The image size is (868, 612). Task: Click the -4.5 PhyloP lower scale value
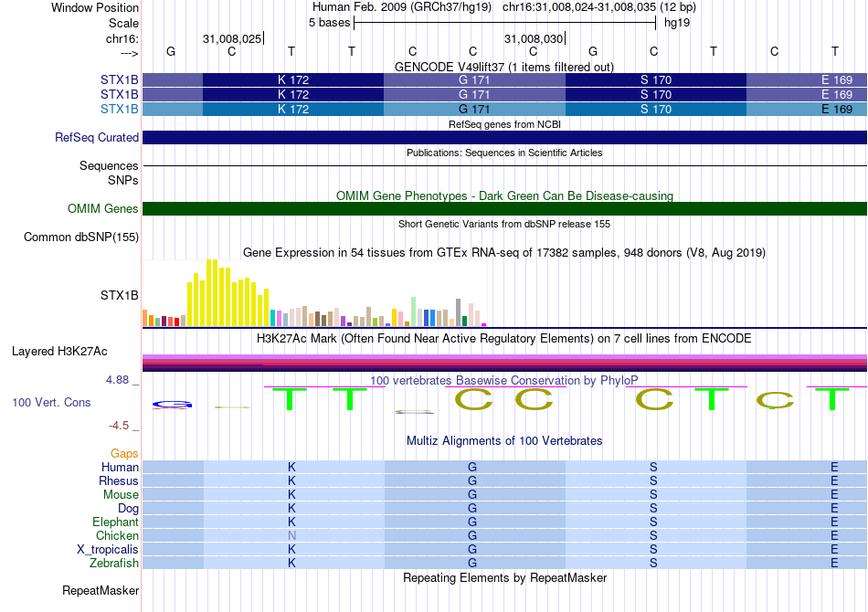point(119,426)
